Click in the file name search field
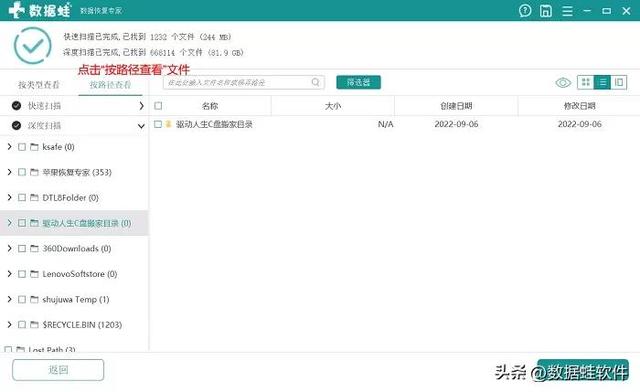This screenshot has width=640, height=392. (x=244, y=82)
